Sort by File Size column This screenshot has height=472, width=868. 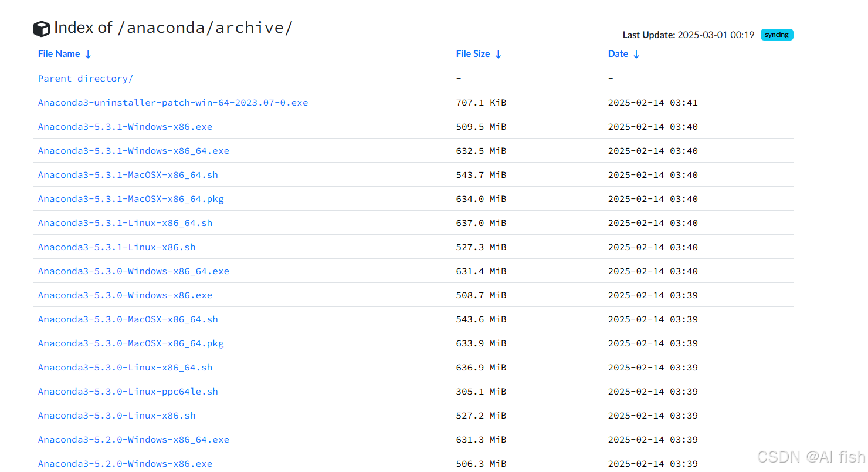tap(479, 54)
